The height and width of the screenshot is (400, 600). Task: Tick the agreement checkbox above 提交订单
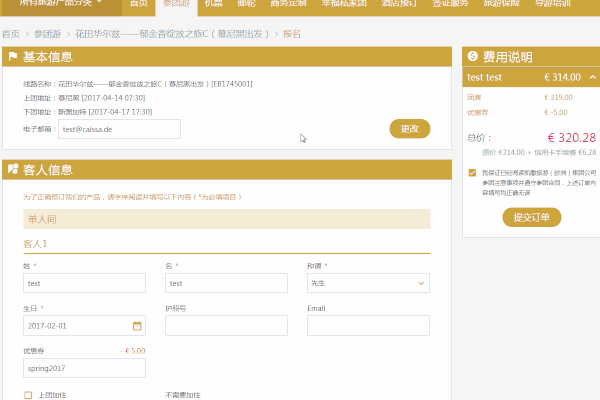(x=472, y=172)
